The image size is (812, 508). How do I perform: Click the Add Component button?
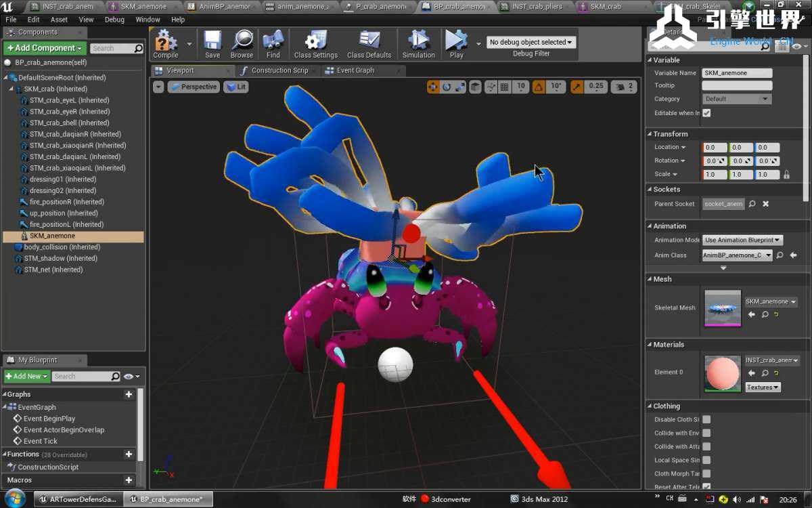[x=45, y=48]
